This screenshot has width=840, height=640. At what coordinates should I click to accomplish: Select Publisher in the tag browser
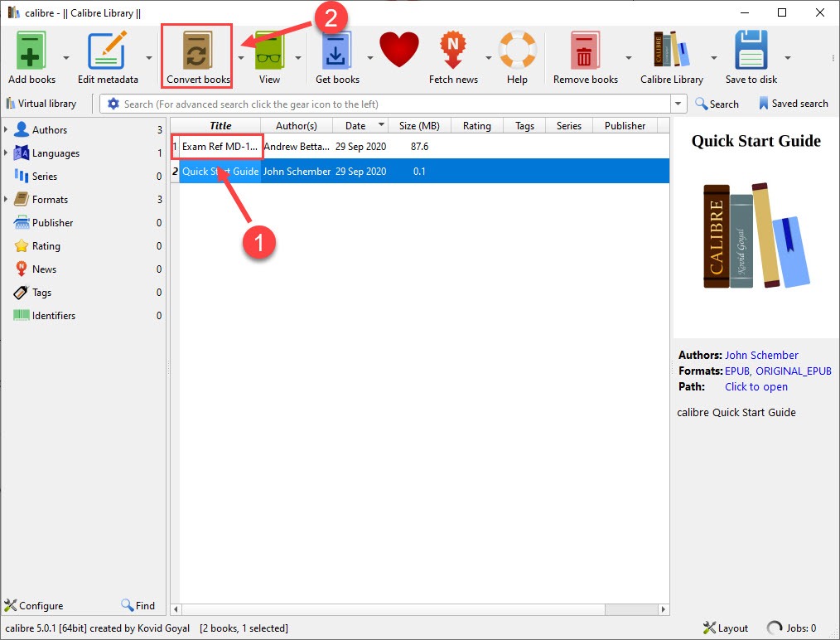(x=52, y=222)
